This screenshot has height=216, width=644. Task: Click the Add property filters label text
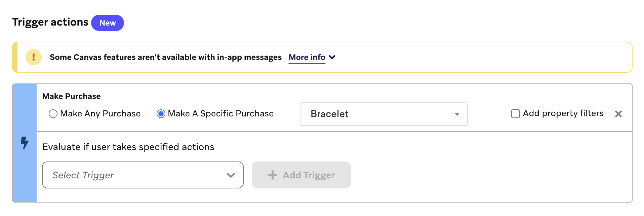[x=563, y=113]
